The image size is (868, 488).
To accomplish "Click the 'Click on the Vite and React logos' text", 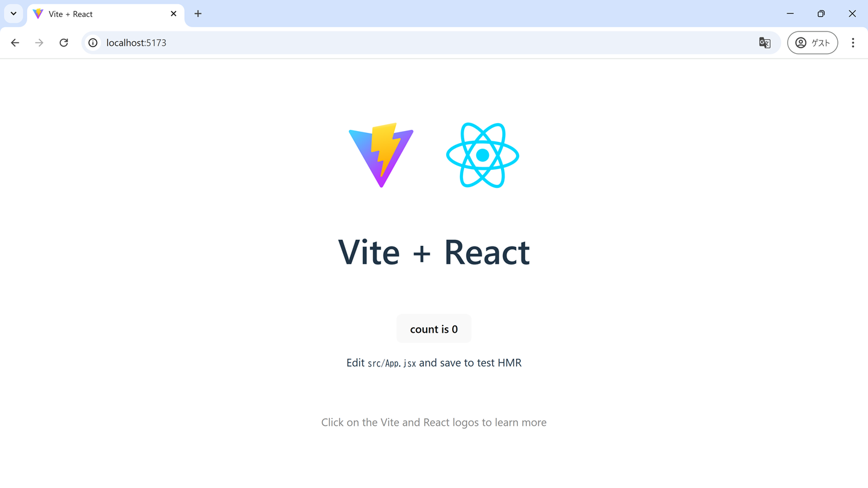I will point(434,422).
